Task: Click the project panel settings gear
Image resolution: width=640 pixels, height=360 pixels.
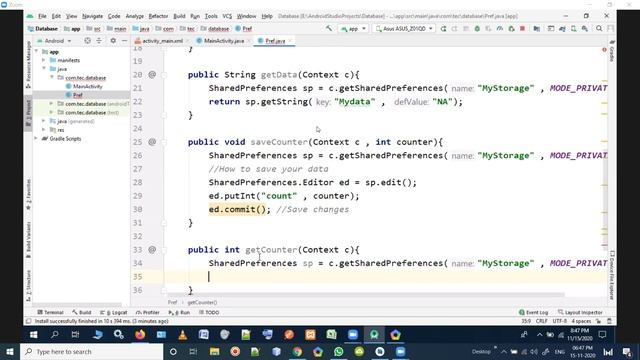Action: tap(113, 41)
